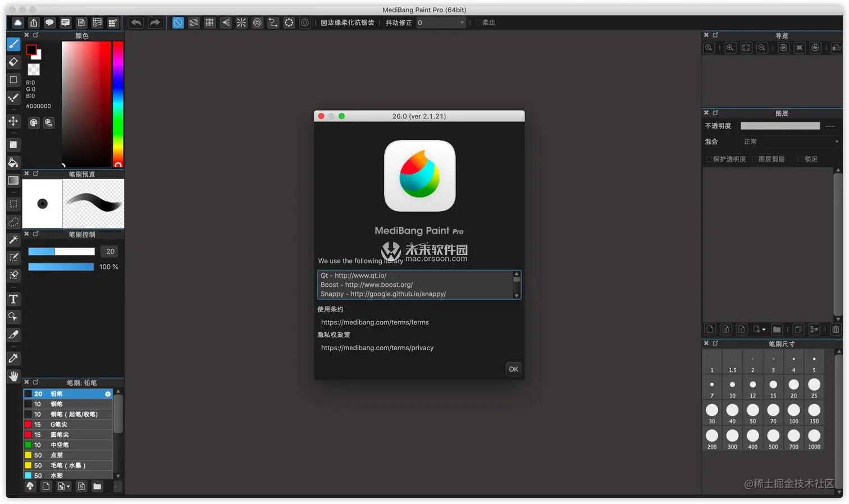Fit canvas to Navigator view

point(746,48)
